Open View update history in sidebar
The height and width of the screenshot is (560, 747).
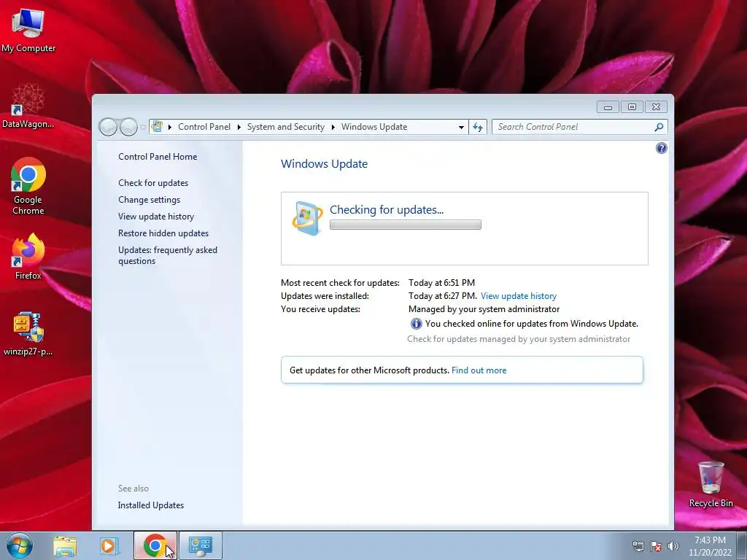[x=156, y=216]
